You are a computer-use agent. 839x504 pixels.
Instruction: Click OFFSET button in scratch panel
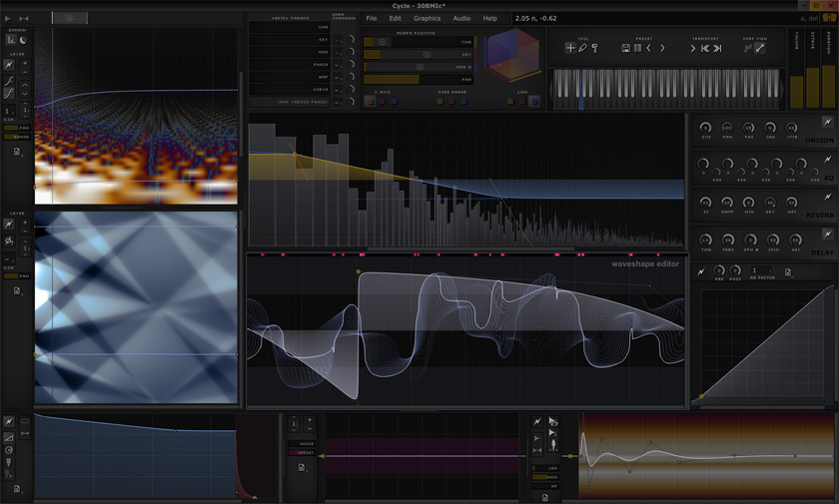303,453
